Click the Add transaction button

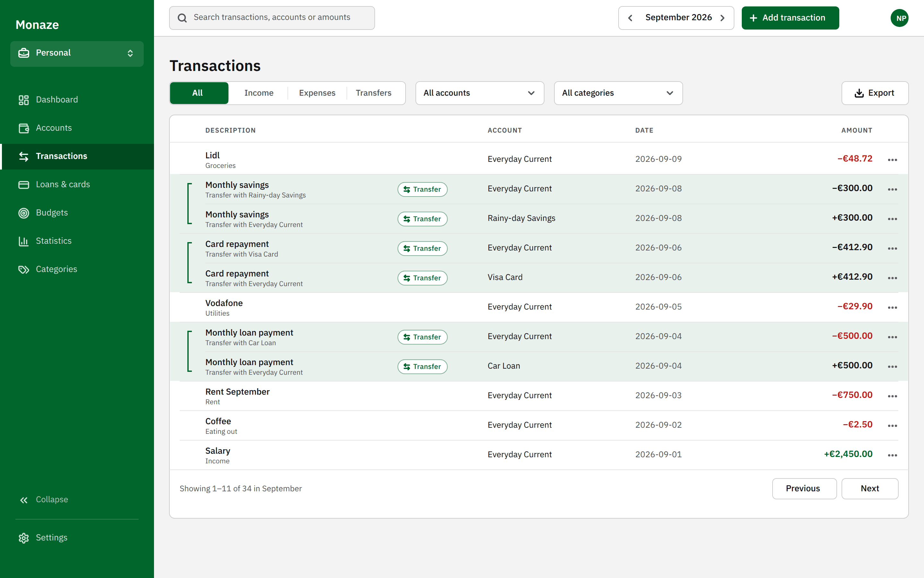(790, 18)
